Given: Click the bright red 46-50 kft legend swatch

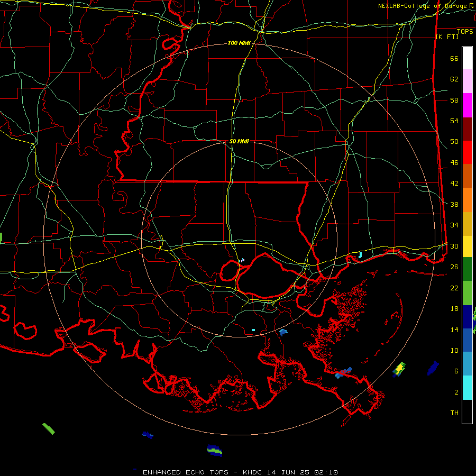Looking at the screenshot, I should [467, 152].
